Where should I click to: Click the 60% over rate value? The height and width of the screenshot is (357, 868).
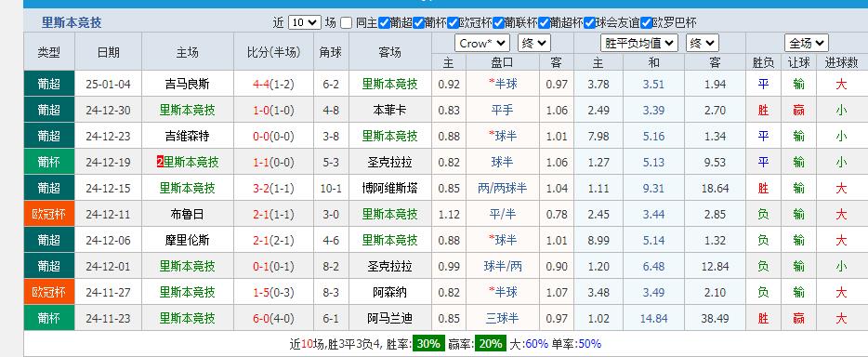point(536,344)
